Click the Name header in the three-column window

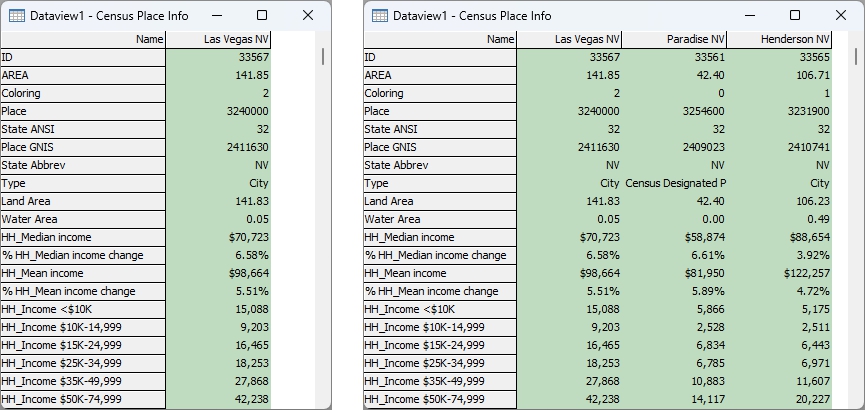[x=440, y=39]
